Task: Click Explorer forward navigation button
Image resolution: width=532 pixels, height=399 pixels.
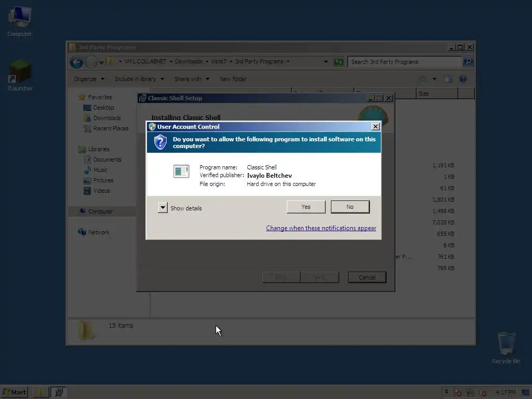Action: point(91,62)
